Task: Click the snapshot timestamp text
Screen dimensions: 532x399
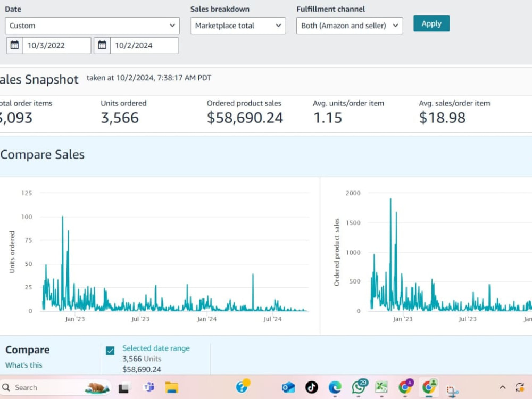Action: click(149, 78)
